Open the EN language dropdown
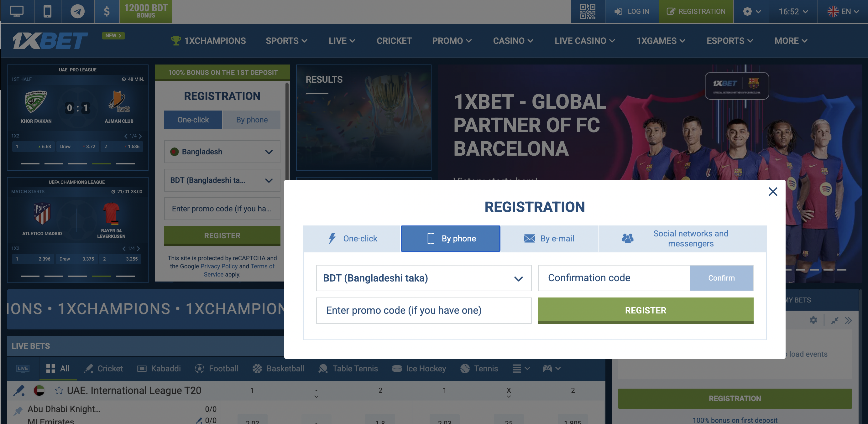The image size is (868, 424). (843, 12)
